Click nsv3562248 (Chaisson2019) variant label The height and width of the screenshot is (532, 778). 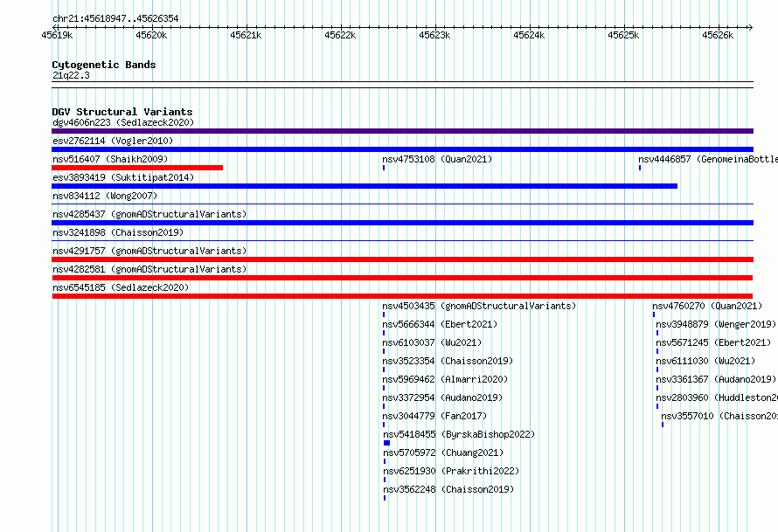tap(448, 489)
